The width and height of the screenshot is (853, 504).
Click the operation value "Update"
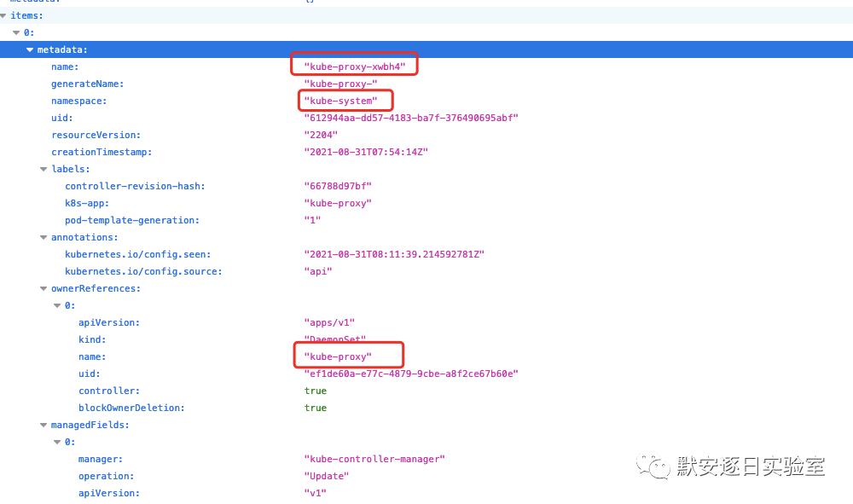(327, 476)
